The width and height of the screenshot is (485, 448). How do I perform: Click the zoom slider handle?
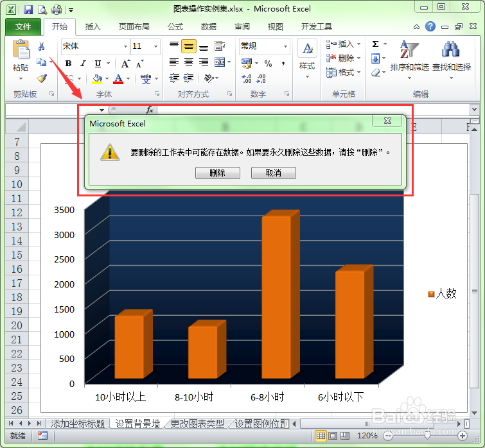[x=427, y=436]
